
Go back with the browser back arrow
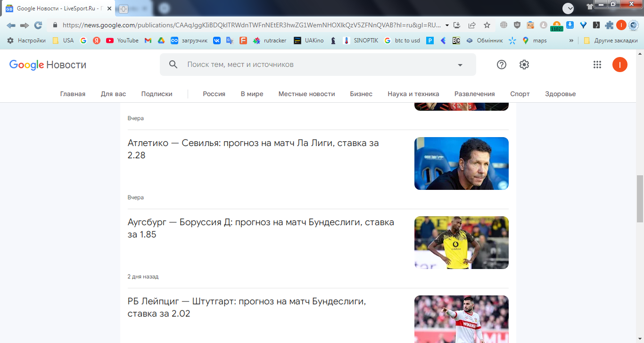[11, 25]
